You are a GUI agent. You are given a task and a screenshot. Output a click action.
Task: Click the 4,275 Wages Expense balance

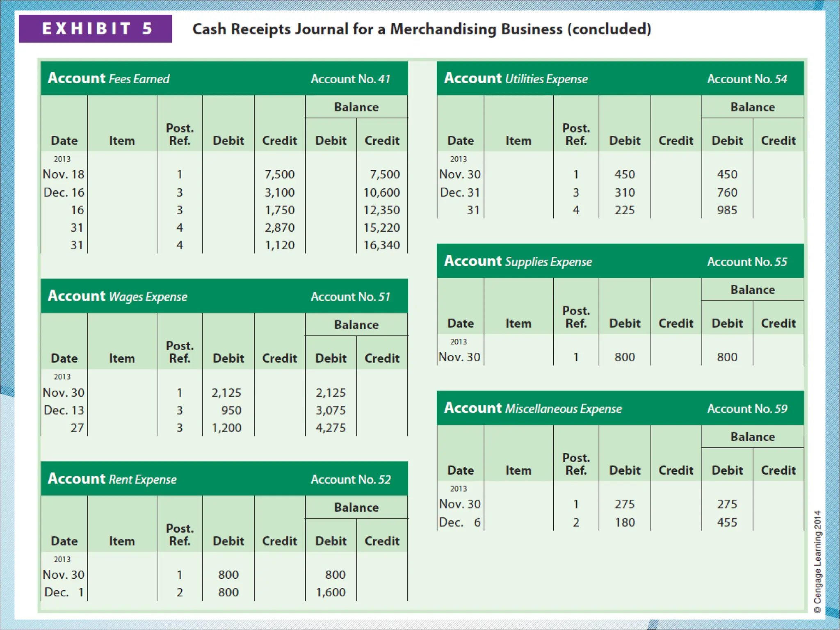coord(331,428)
